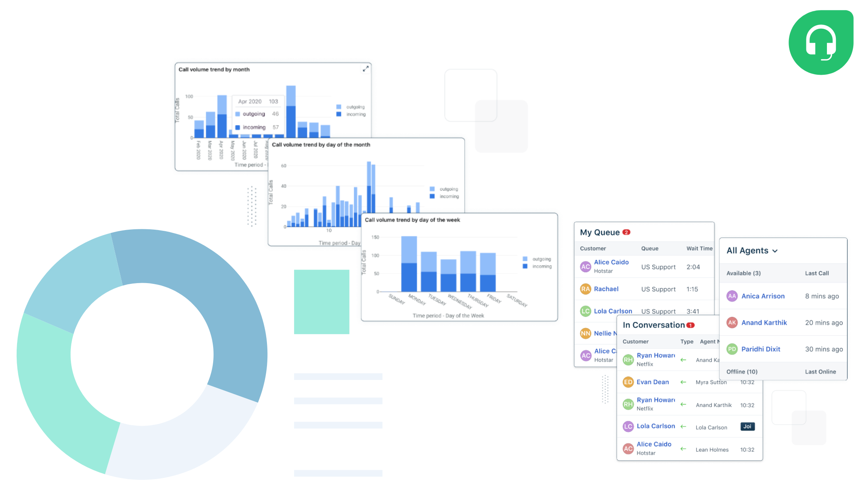Click the incoming call arrow in Evan Dean's row
This screenshot has width=868, height=488.
pyautogui.click(x=683, y=382)
